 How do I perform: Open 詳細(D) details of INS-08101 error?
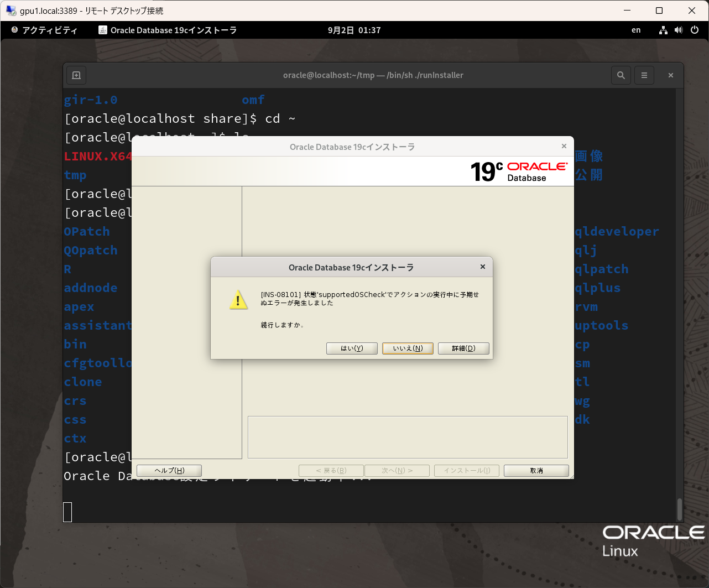(x=463, y=348)
